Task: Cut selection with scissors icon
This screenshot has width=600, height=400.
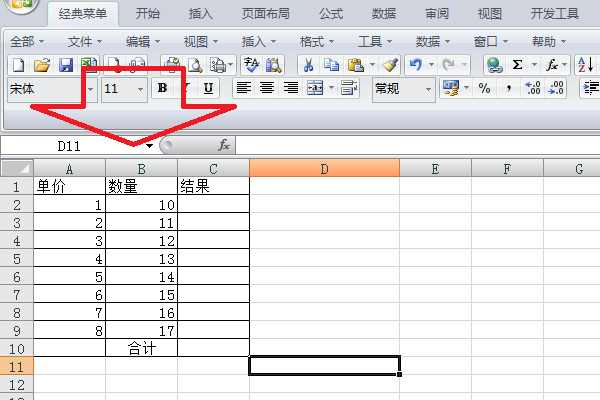Action: pyautogui.click(x=308, y=65)
